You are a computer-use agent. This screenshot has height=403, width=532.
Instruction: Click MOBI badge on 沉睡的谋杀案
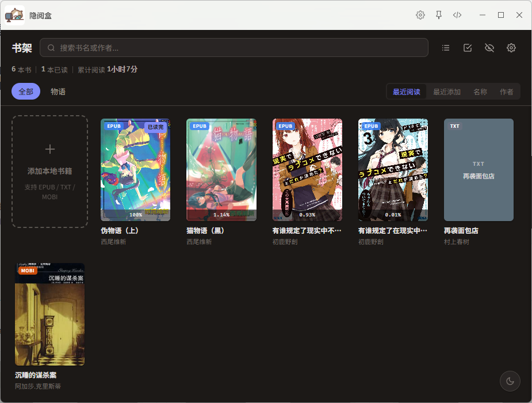click(x=28, y=271)
